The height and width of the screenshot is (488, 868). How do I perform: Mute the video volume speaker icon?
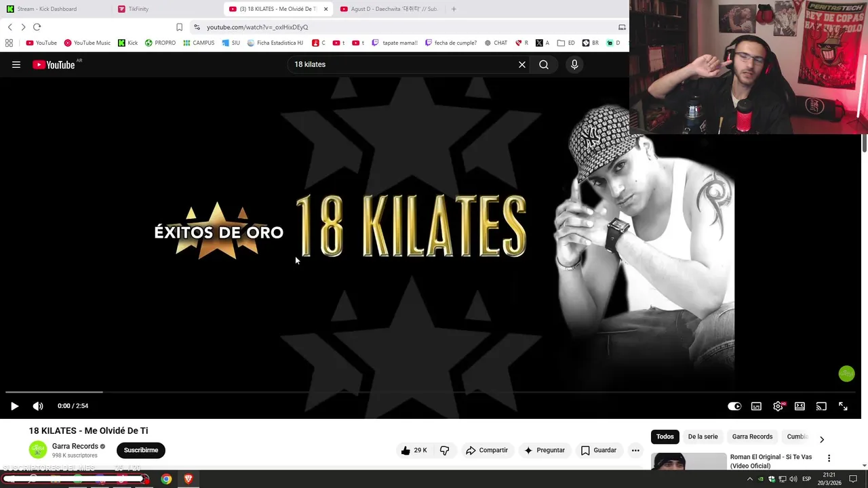pyautogui.click(x=38, y=406)
